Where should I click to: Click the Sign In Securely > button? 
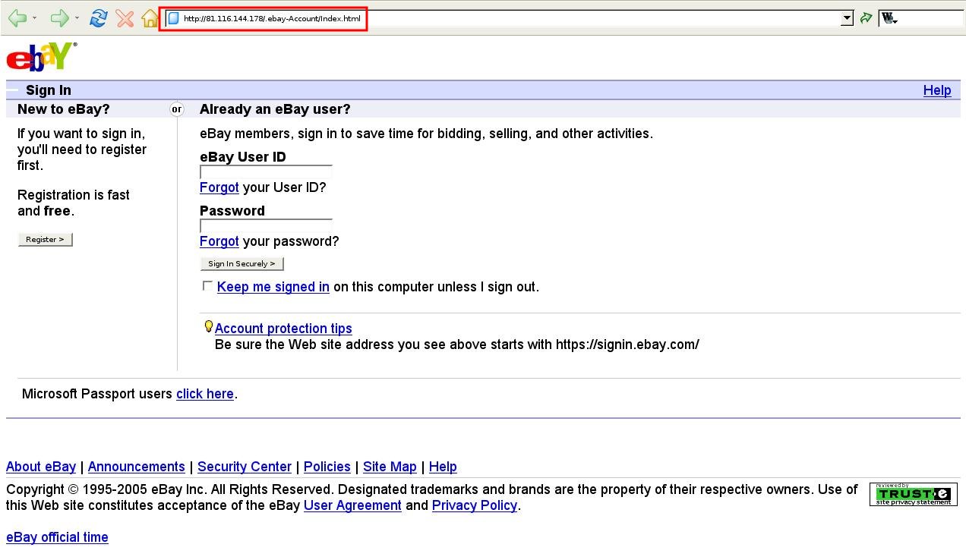click(x=241, y=264)
